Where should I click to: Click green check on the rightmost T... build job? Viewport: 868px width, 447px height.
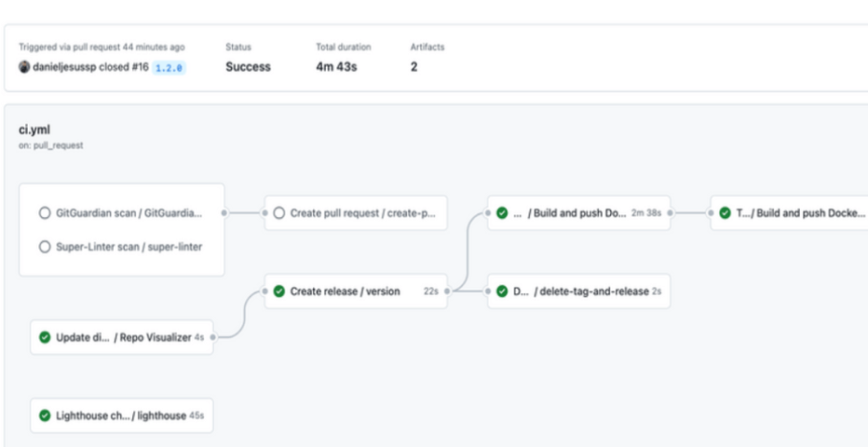(x=725, y=213)
